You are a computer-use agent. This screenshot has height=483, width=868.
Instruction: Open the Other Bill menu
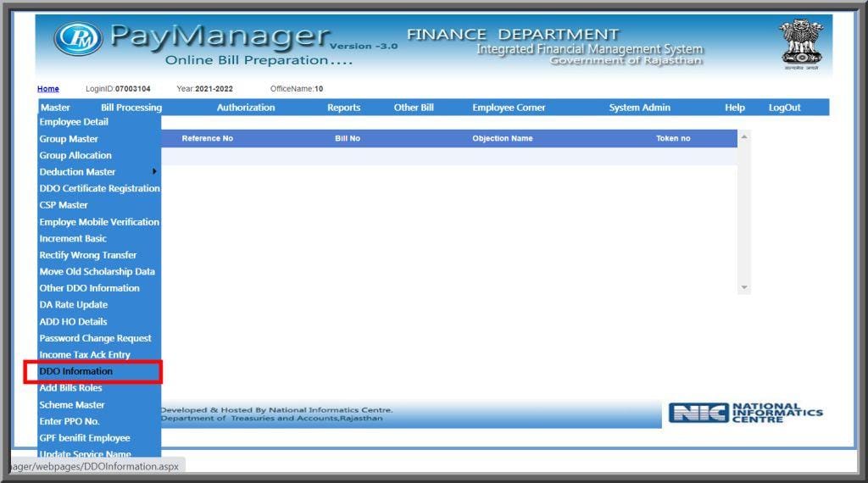[x=414, y=108]
